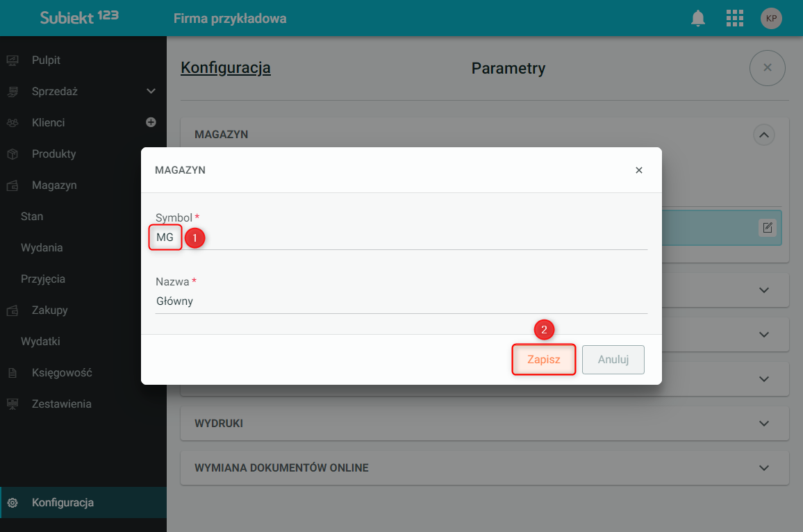
Task: Click the plus icon next to Klienci
Action: point(151,122)
